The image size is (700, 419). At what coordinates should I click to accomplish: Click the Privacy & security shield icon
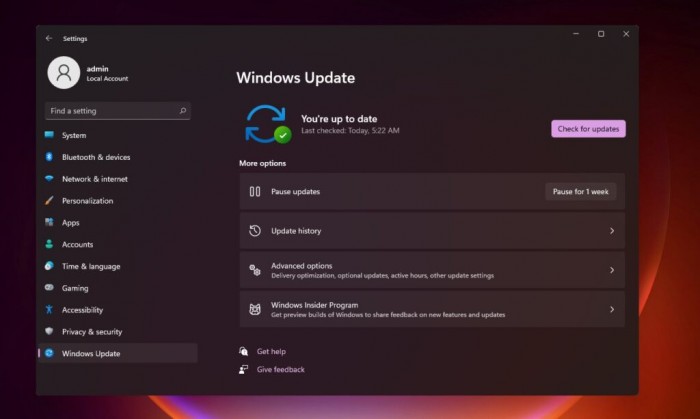pyautogui.click(x=49, y=331)
